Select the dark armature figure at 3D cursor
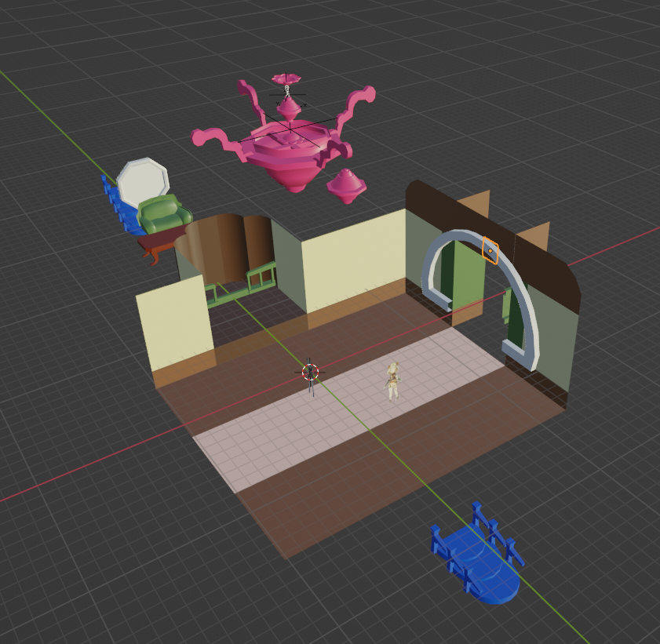 [x=310, y=379]
